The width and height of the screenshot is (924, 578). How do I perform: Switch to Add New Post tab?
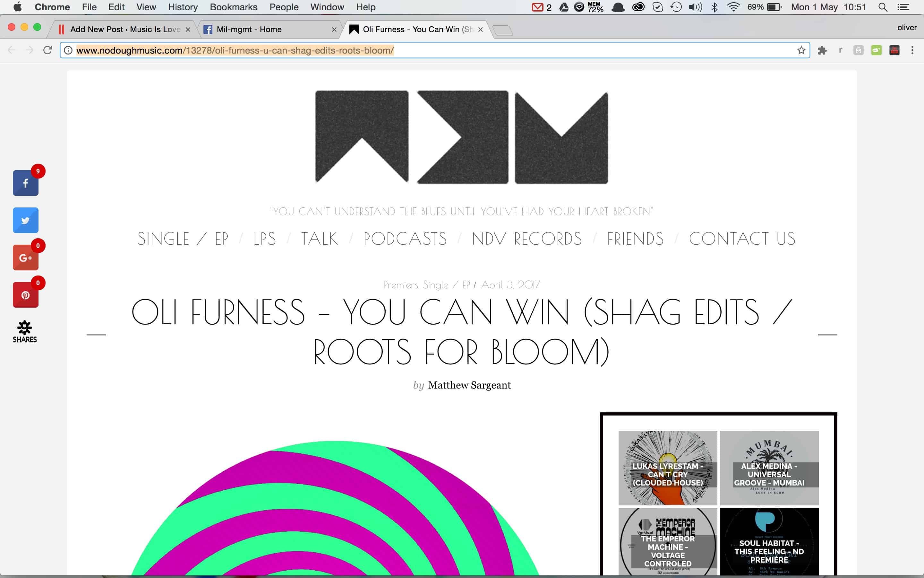[x=124, y=30]
